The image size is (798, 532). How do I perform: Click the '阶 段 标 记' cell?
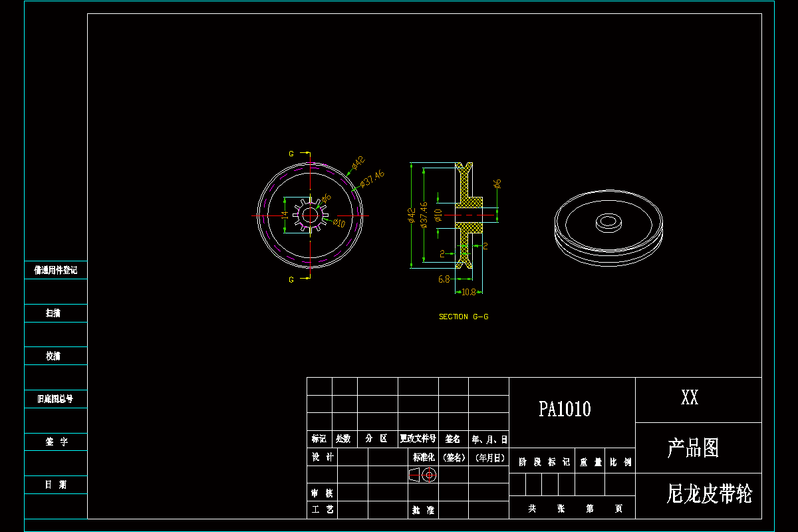543,461
